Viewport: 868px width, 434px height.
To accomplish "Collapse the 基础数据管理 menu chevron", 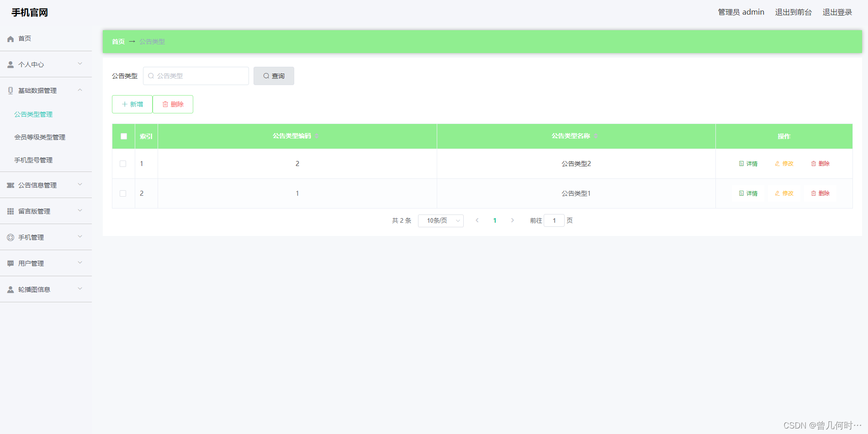I will 80,90.
